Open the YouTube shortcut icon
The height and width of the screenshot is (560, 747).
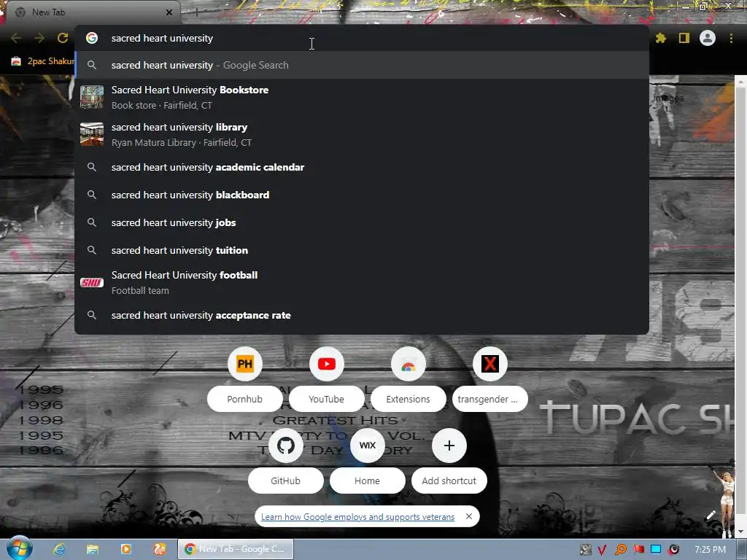point(326,365)
